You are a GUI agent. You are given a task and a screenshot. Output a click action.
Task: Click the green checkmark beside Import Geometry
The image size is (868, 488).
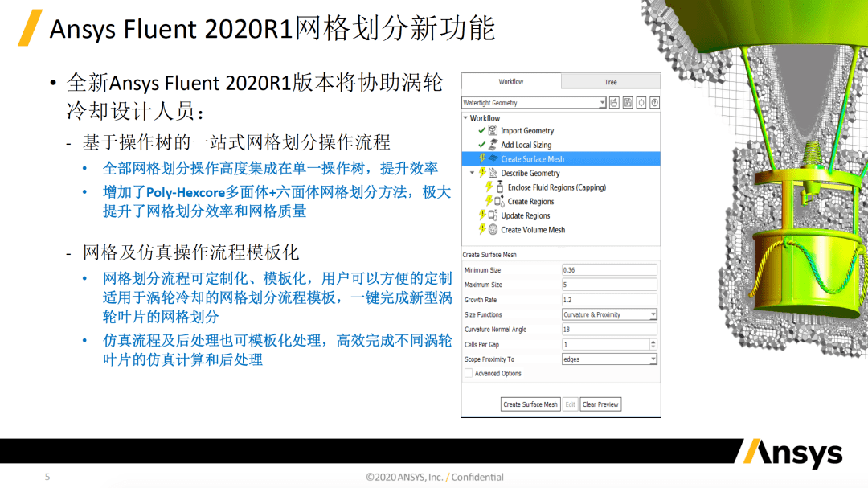[x=481, y=131]
